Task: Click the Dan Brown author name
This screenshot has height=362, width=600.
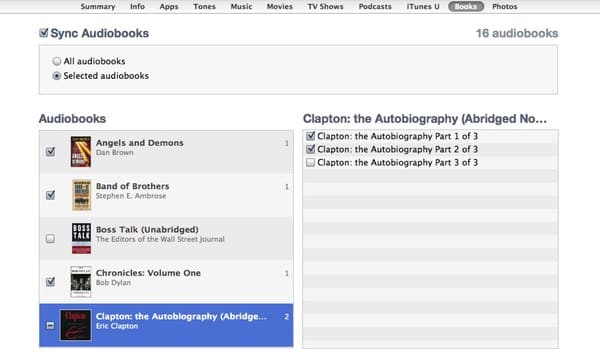Action: pos(114,153)
